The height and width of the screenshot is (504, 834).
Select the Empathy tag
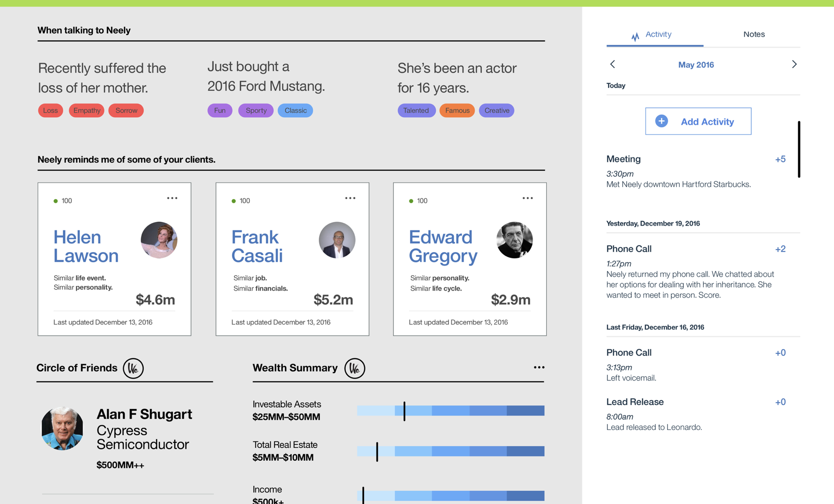tap(86, 110)
